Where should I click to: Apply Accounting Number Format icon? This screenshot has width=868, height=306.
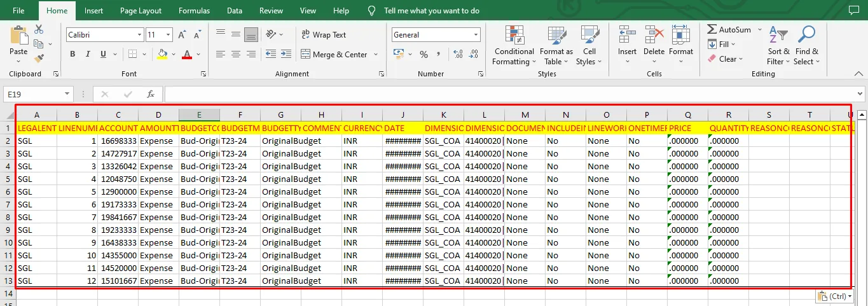[x=398, y=55]
